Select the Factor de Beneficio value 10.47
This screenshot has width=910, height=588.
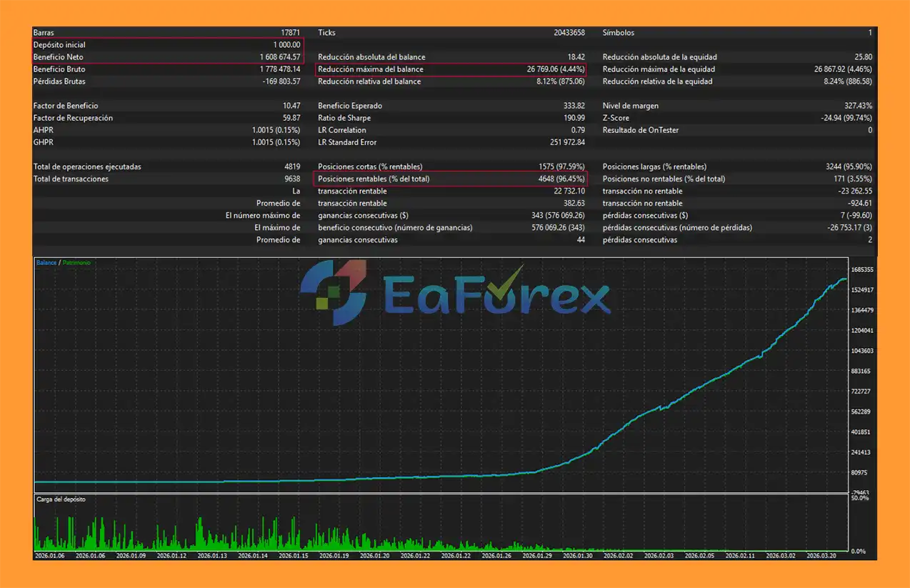pyautogui.click(x=291, y=106)
